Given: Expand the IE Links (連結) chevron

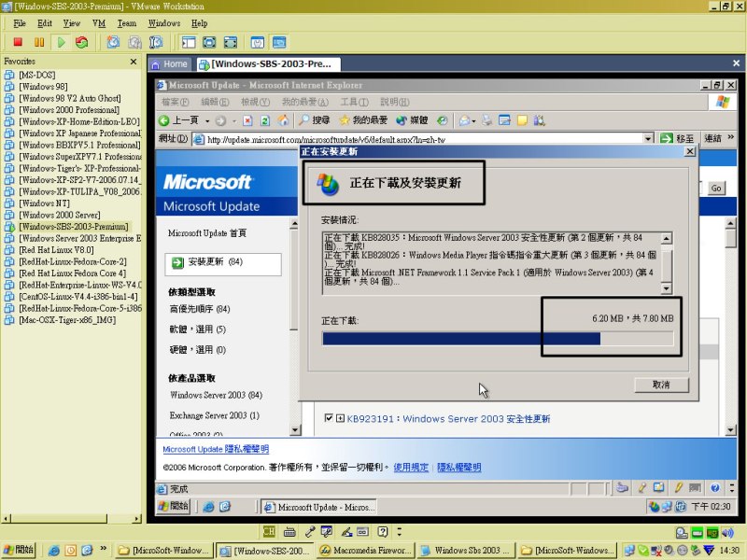Looking at the screenshot, I should pyautogui.click(x=731, y=137).
